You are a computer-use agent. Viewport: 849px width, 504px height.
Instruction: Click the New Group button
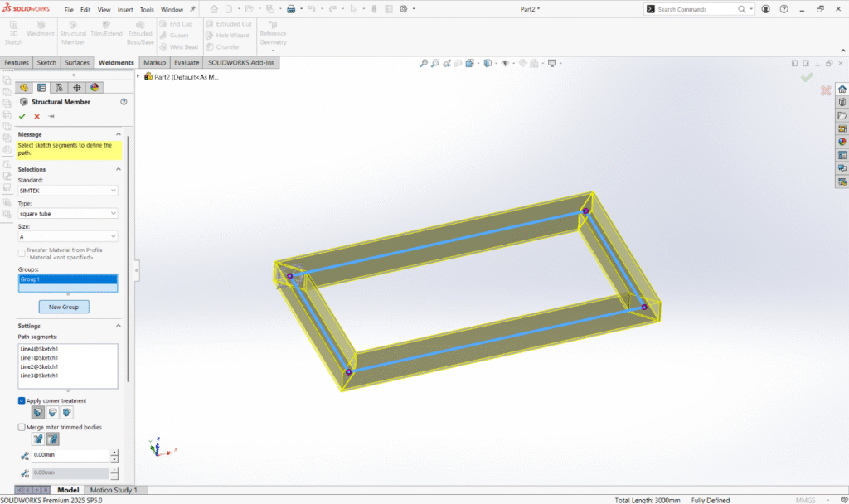coord(64,307)
